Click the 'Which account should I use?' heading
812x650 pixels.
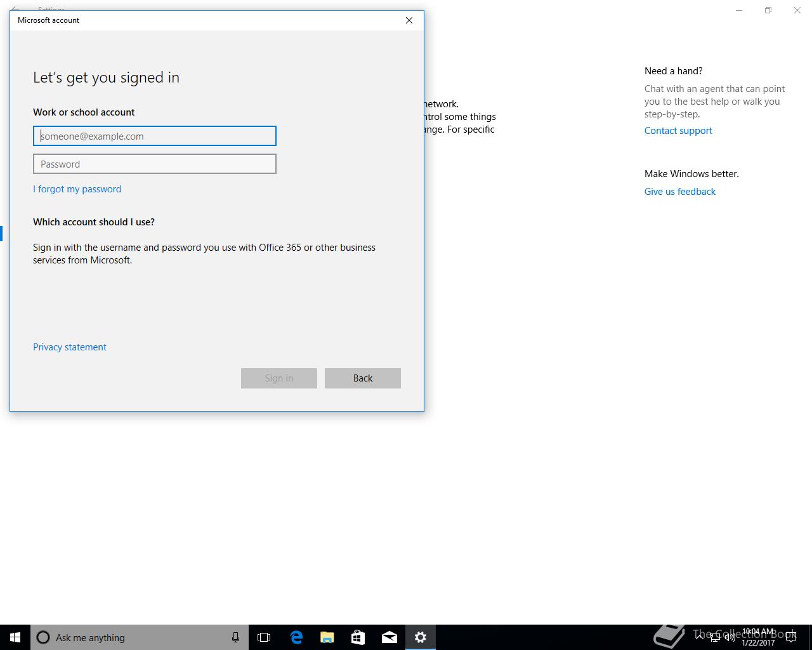tap(94, 222)
